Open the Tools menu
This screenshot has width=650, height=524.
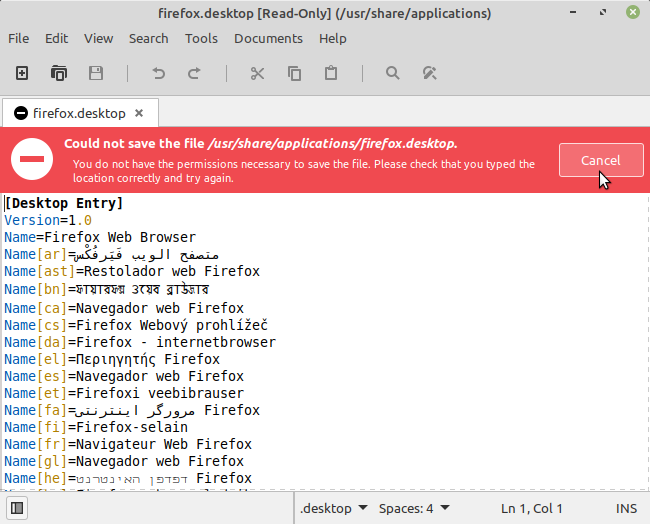click(201, 39)
